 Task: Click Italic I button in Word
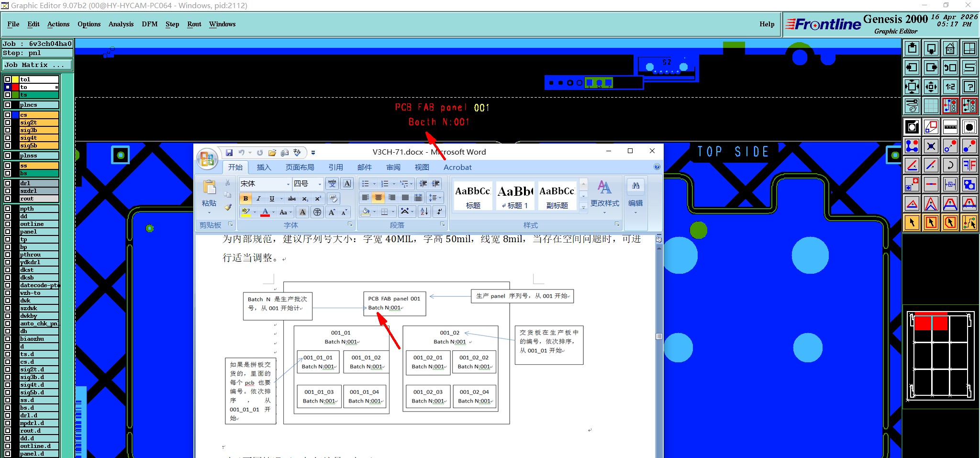click(x=258, y=199)
